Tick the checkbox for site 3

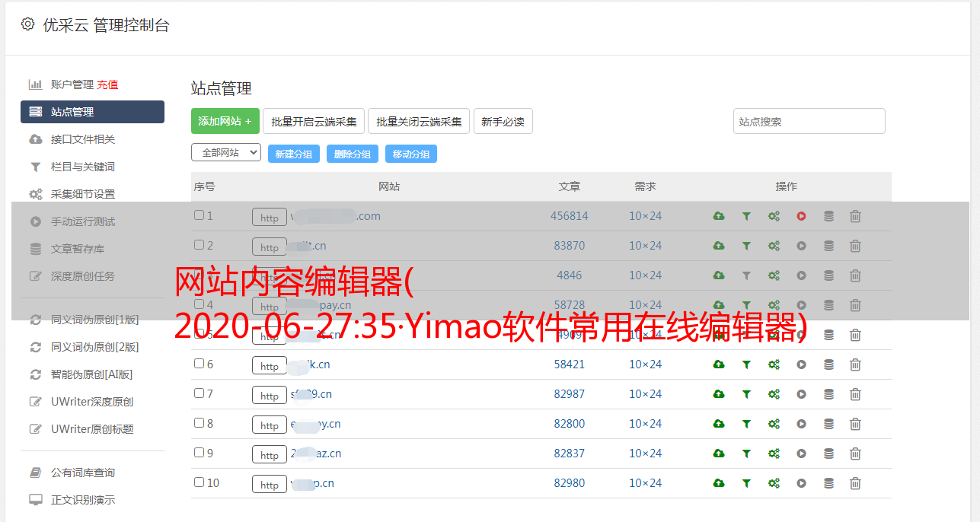coord(199,275)
